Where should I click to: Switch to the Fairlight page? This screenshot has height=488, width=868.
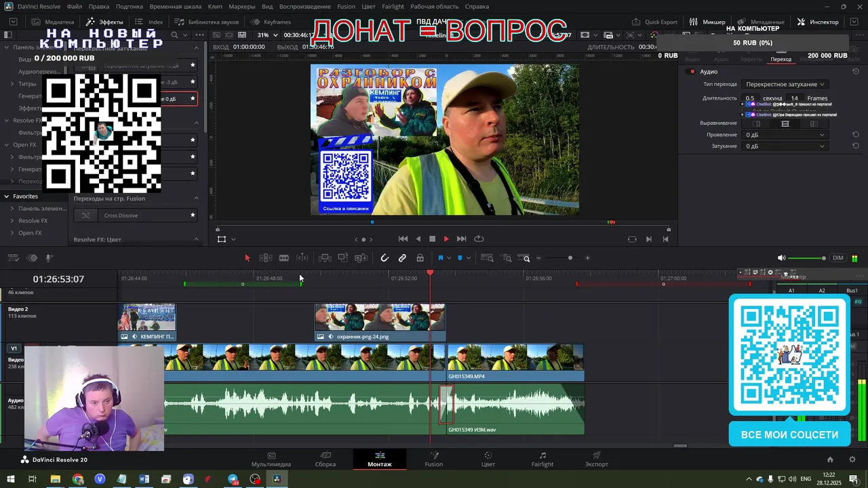pyautogui.click(x=542, y=460)
